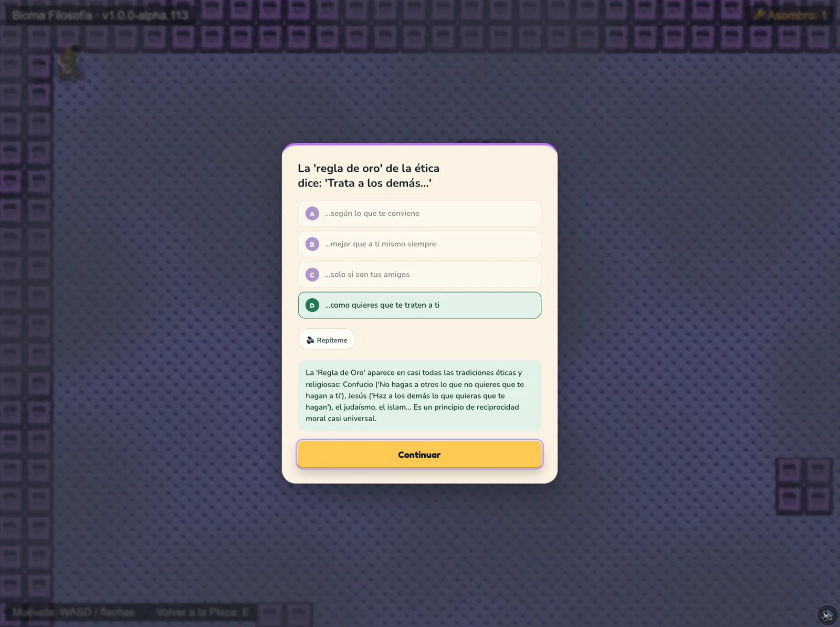Click the purple letter C badge
This screenshot has width=840, height=627.
pos(312,275)
